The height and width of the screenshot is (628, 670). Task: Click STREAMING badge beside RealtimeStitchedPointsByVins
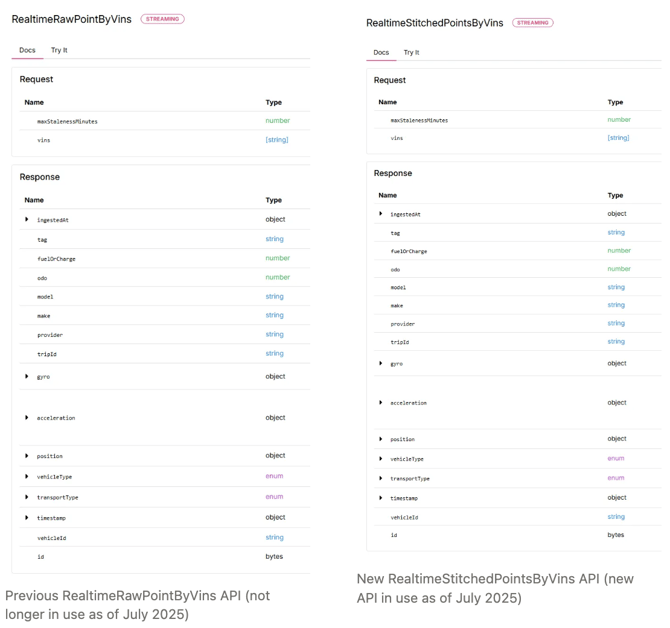pyautogui.click(x=533, y=23)
